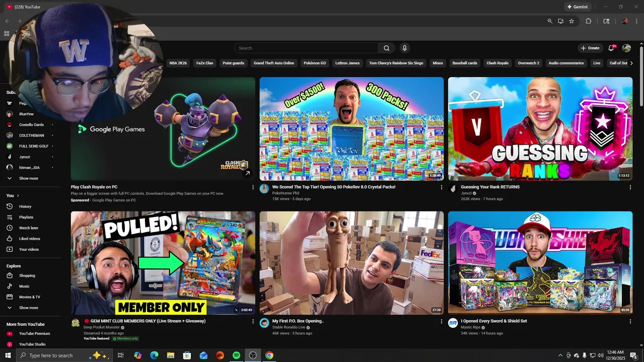
Task: Select the Live topic chip
Action: 597,63
